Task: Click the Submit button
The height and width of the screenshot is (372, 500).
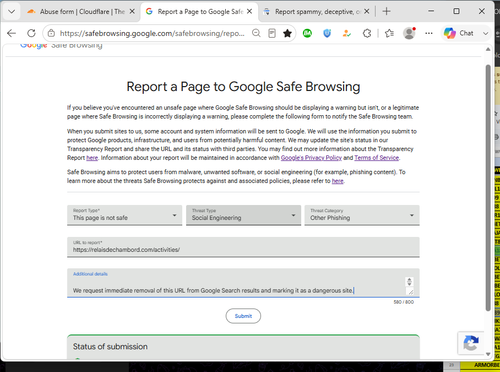Action: click(x=243, y=316)
